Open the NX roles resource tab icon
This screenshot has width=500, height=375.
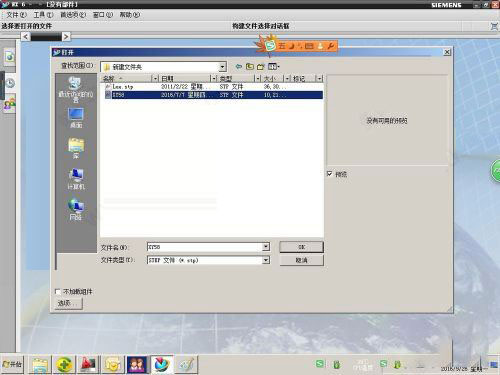(10, 105)
